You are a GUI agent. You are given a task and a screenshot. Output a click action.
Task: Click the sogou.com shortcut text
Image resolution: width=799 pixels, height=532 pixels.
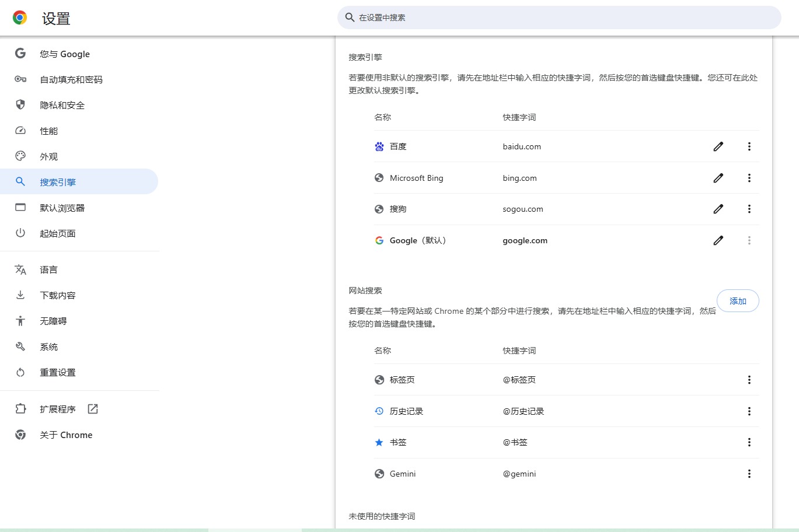point(523,209)
